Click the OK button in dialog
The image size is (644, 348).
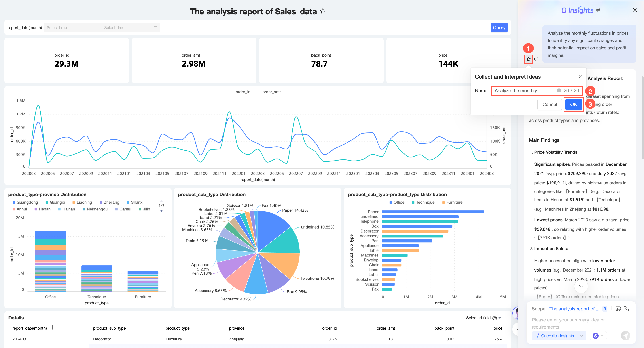(574, 104)
